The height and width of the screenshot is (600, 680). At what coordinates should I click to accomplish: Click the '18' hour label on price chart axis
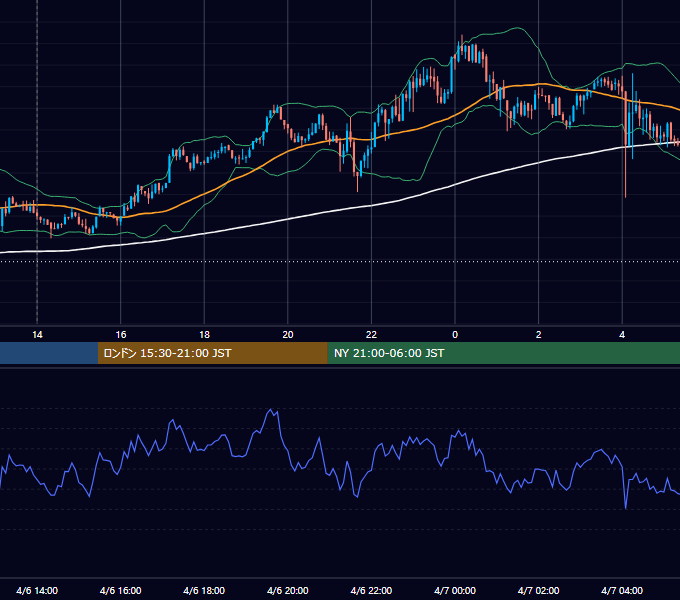[204, 335]
